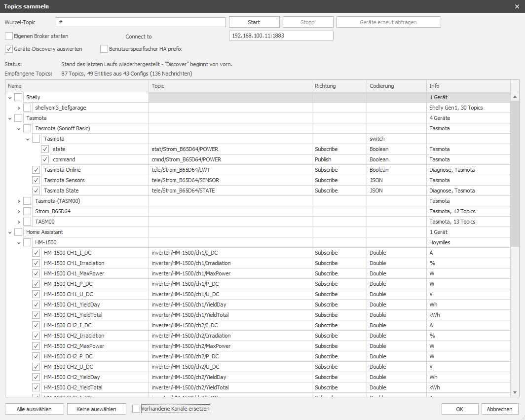Image resolution: width=525 pixels, height=420 pixels.
Task: Click topic stat/Strom_B65D64/POWER
Action: tap(185, 149)
